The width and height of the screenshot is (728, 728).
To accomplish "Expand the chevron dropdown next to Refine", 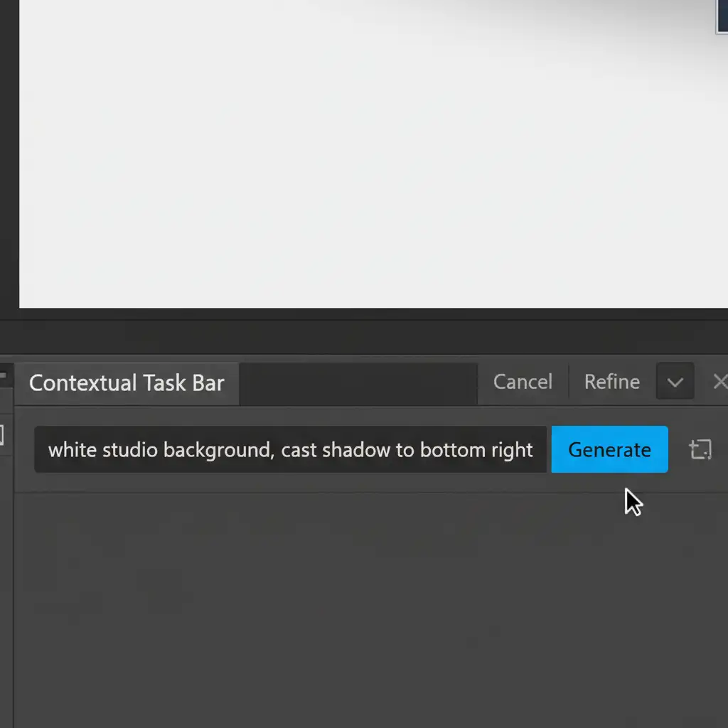I will (x=675, y=382).
